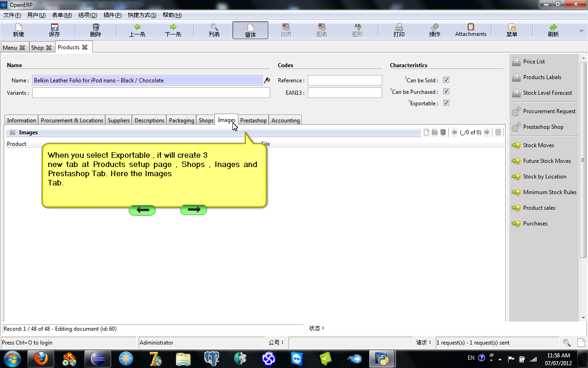
Task: Go to previous record with 上一条
Action: coord(137,30)
